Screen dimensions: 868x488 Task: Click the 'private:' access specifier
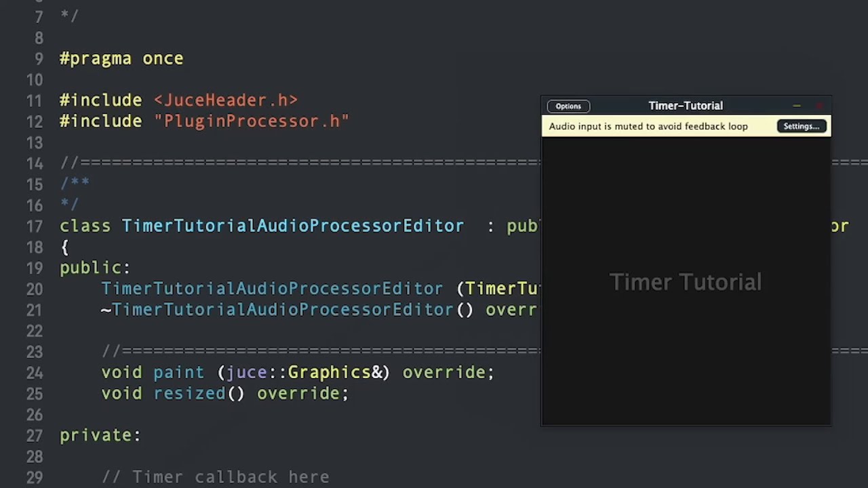[100, 436]
